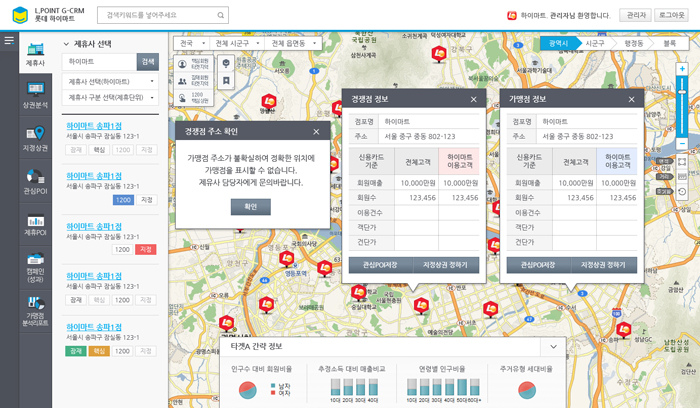
Task: Toggle the 핵심 tag in first store row
Action: (x=99, y=150)
